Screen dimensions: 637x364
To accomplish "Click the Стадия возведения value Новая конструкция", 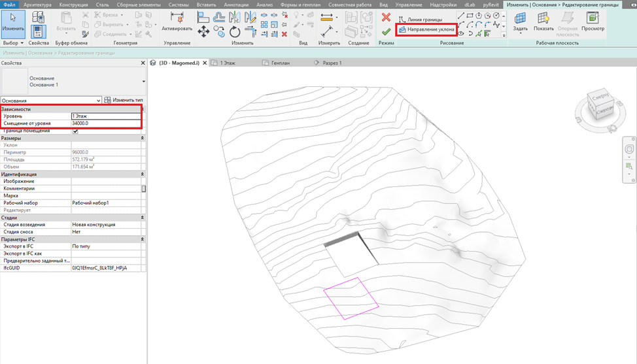I will (106, 224).
